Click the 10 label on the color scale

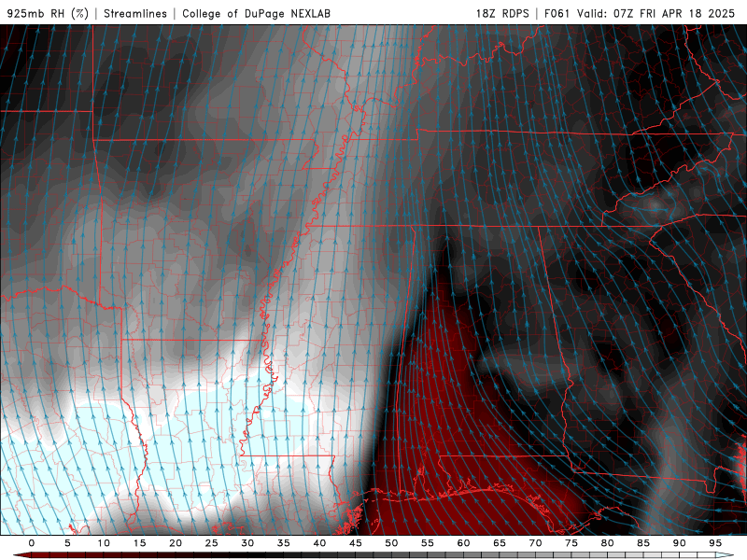pos(104,543)
